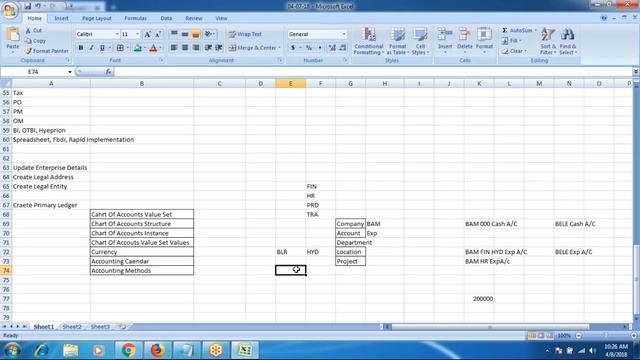The image size is (640, 360).
Task: Click the Fill button
Action: (513, 41)
